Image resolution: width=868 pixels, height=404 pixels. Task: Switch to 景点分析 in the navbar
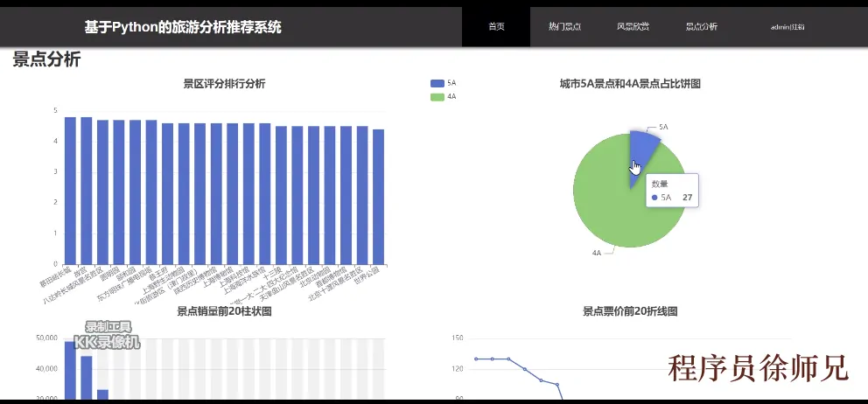(702, 26)
